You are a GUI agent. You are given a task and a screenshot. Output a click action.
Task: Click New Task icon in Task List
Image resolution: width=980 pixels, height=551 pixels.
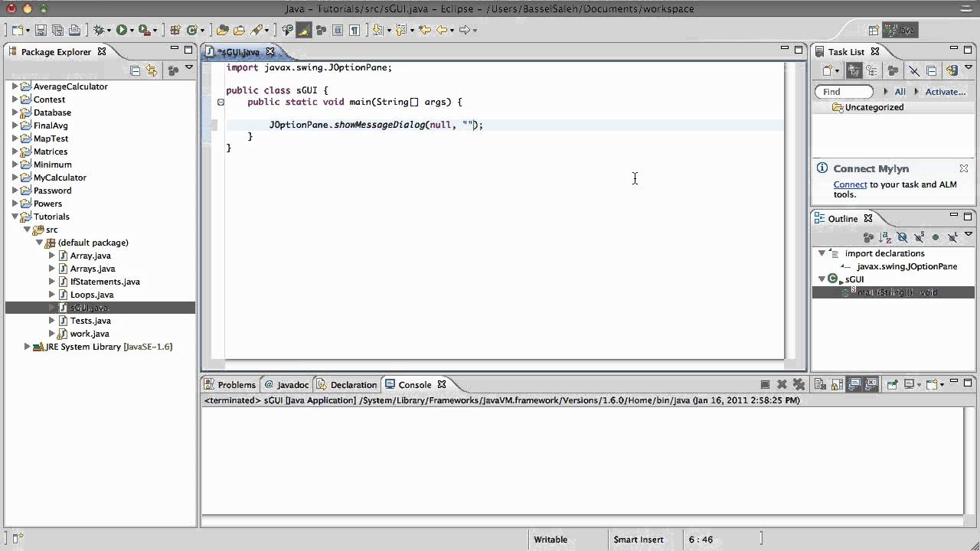pos(828,70)
